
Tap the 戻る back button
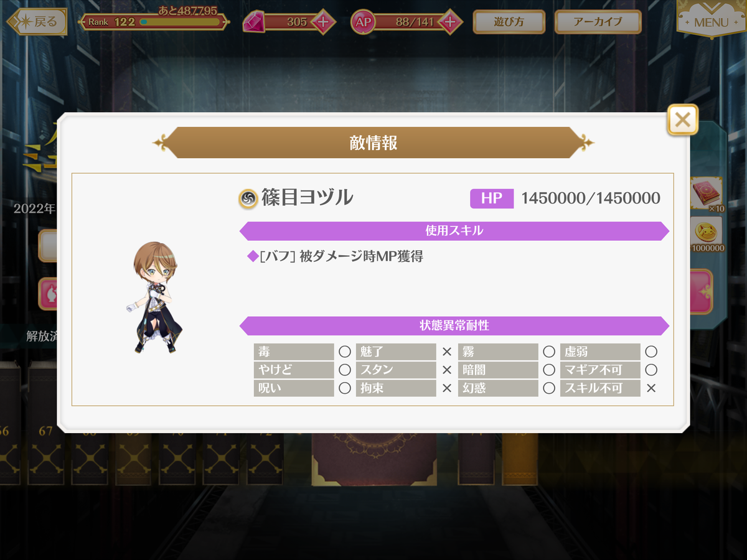coord(37,22)
